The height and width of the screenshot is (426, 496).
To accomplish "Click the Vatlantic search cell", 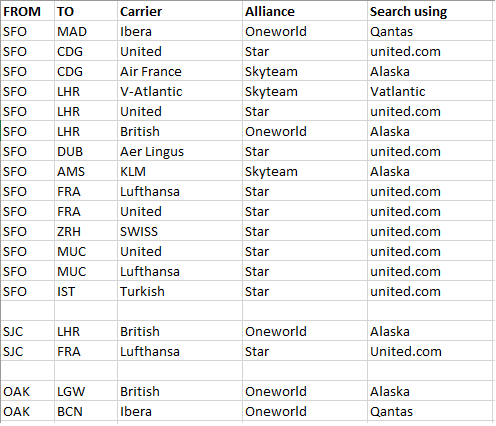I will tap(430, 91).
